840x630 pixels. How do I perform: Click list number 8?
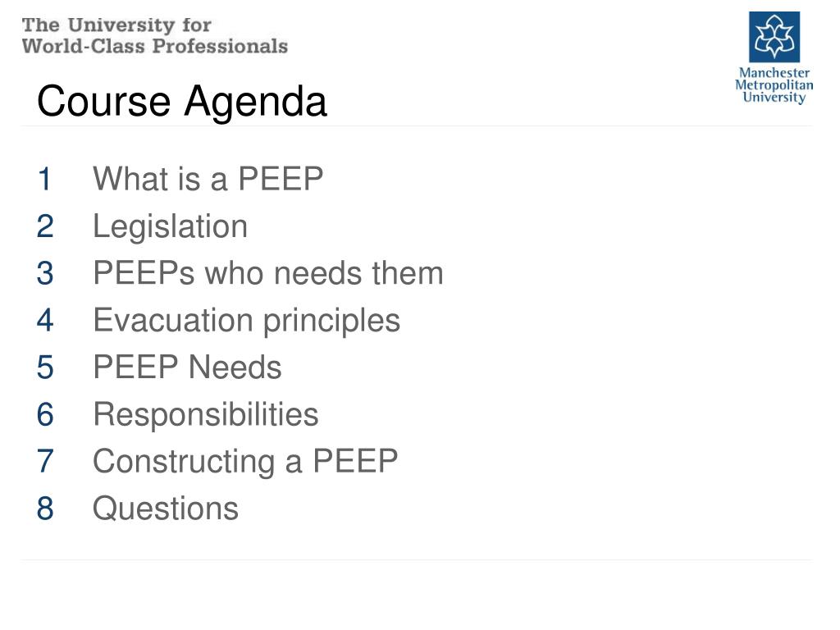point(45,509)
